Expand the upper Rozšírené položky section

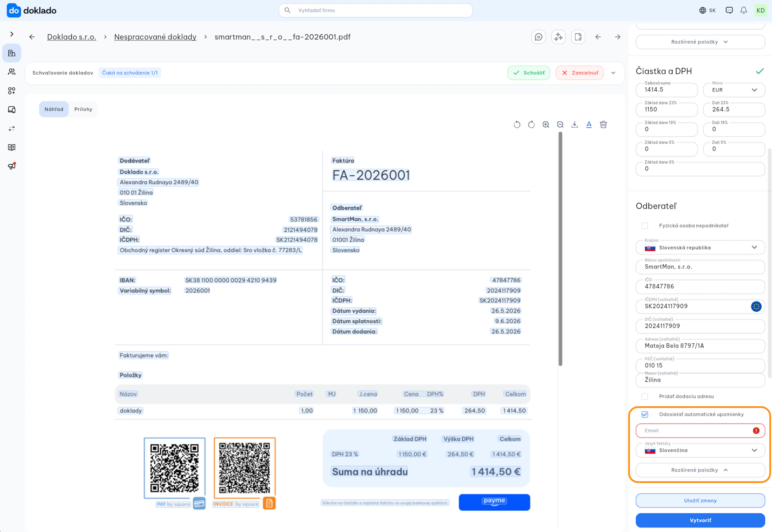coord(700,42)
